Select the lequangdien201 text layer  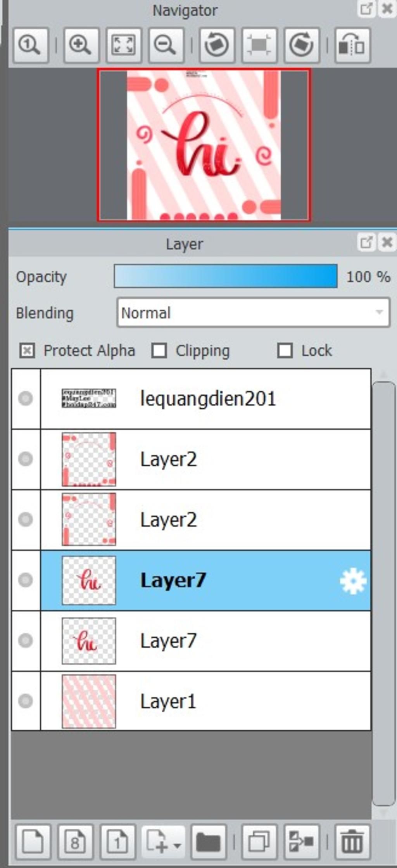point(206,399)
